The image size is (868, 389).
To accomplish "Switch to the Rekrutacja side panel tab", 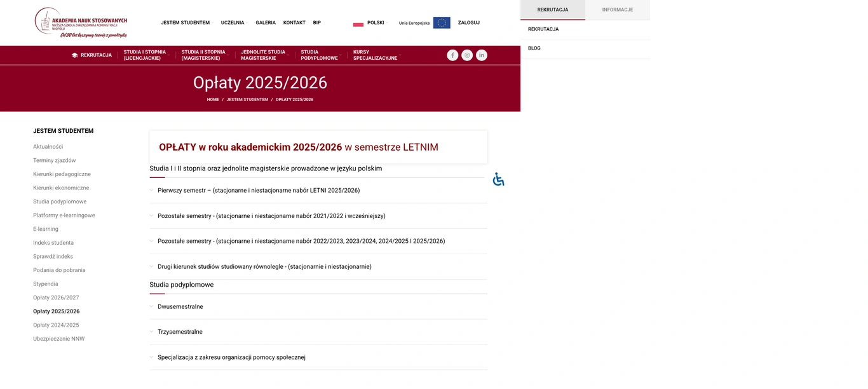I will [553, 10].
